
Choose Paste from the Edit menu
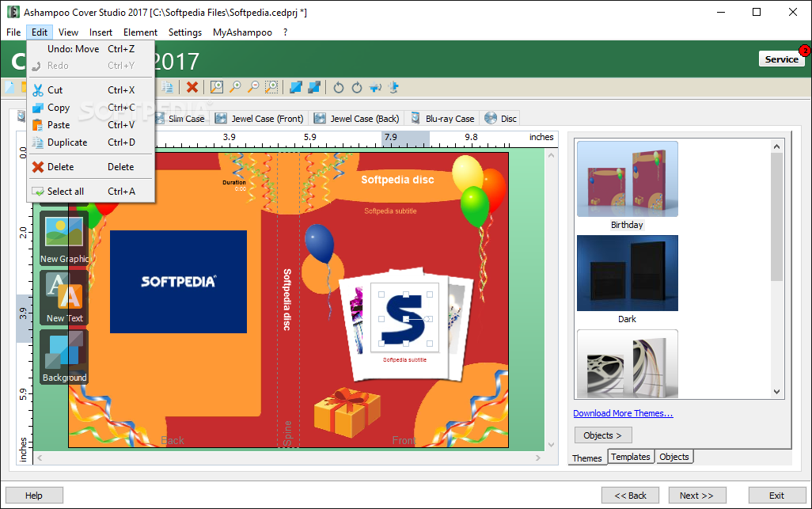91,125
